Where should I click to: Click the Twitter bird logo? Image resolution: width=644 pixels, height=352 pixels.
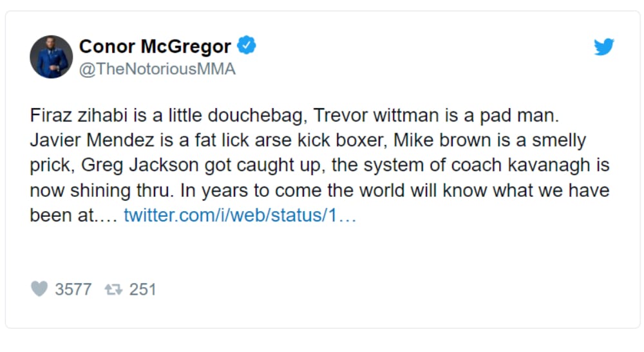pyautogui.click(x=603, y=48)
